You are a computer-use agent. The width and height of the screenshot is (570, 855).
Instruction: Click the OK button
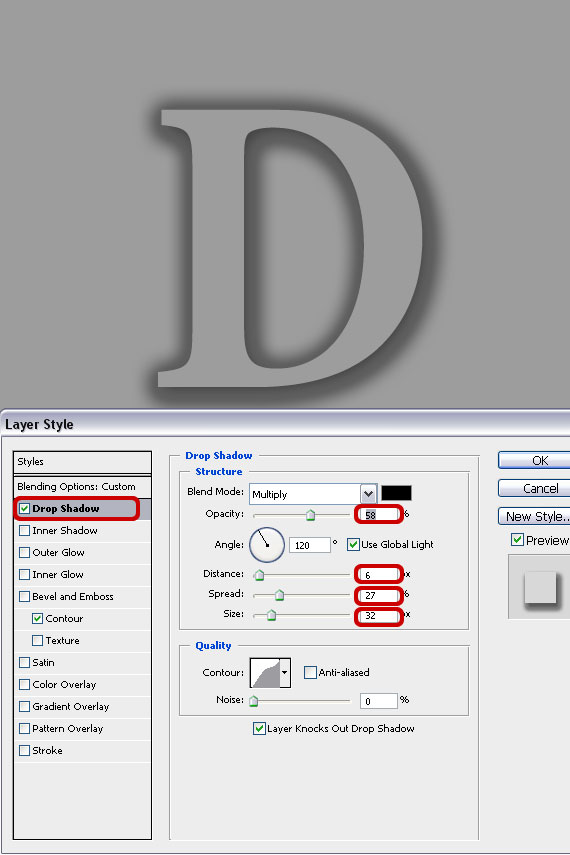coord(535,460)
